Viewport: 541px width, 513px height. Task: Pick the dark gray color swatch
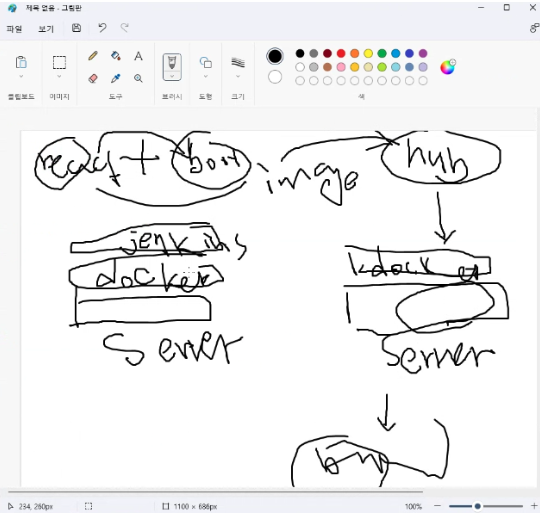tap(314, 53)
